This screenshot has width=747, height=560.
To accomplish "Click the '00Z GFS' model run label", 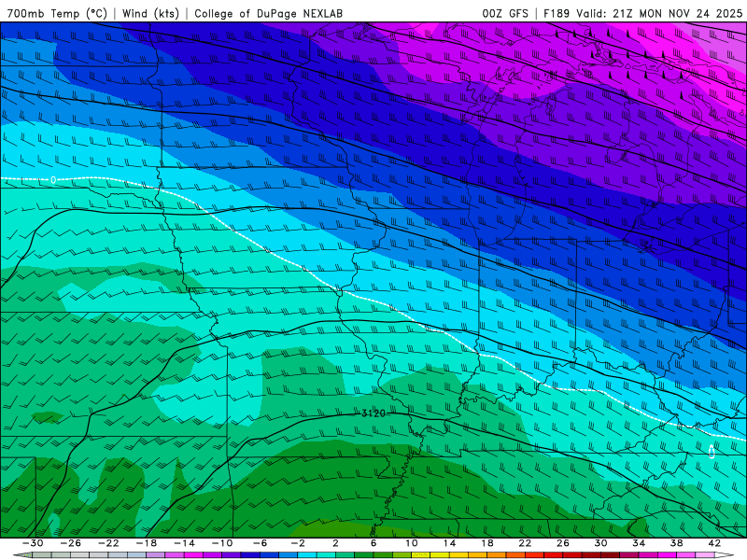I will 505,13.
